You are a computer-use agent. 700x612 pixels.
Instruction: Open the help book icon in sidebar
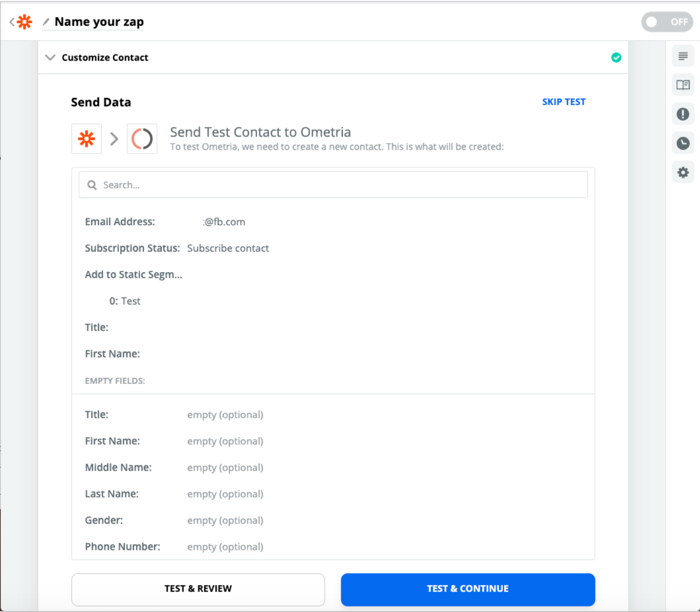(x=683, y=85)
